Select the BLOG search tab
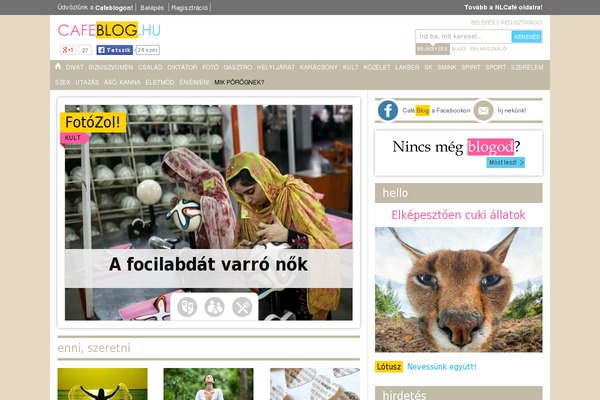600x400 pixels. point(458,49)
